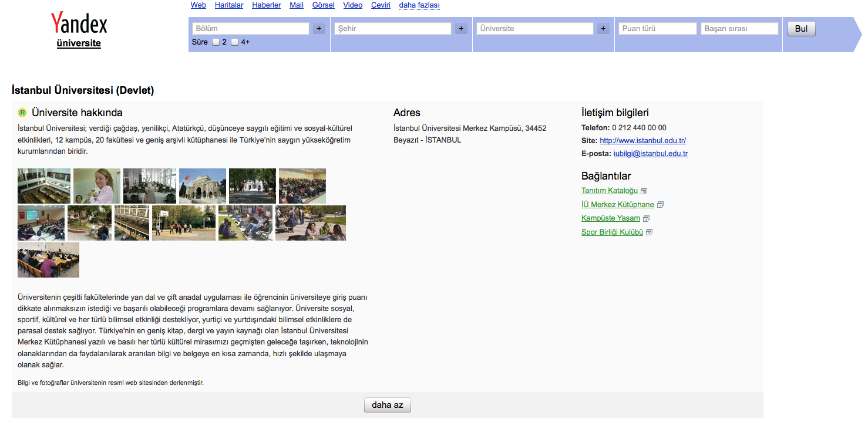Screen dimensions: 868x426
Task: Open Haritalar in the top navigation
Action: (x=229, y=5)
